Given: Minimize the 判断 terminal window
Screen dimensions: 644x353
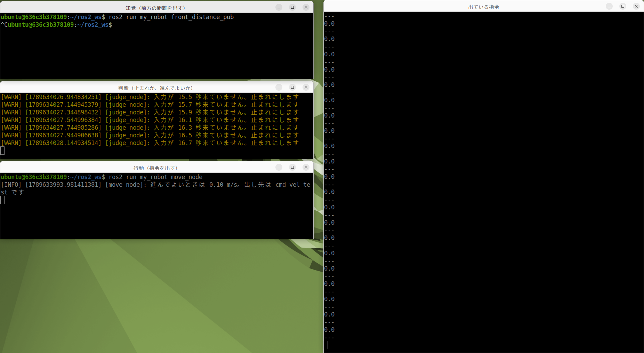Looking at the screenshot, I should [279, 87].
